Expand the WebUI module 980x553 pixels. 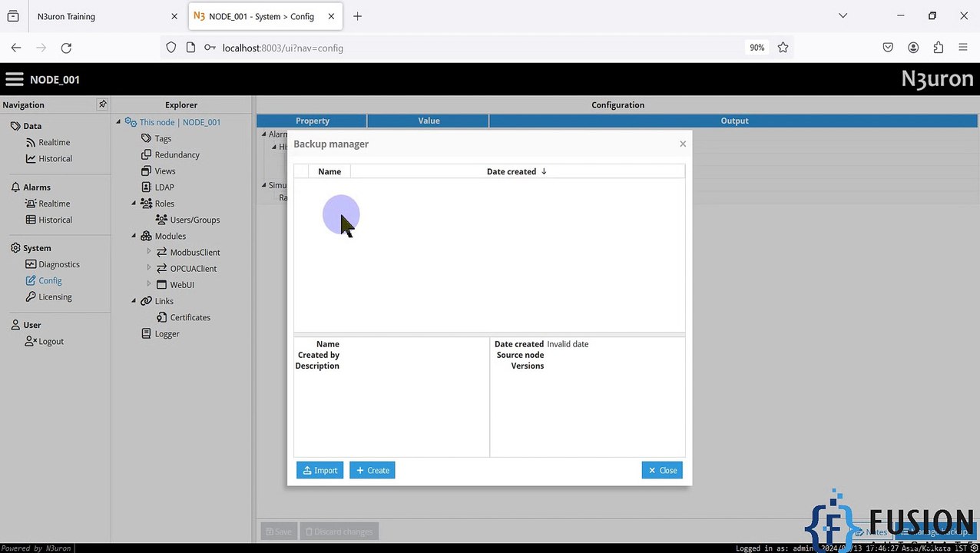(149, 284)
